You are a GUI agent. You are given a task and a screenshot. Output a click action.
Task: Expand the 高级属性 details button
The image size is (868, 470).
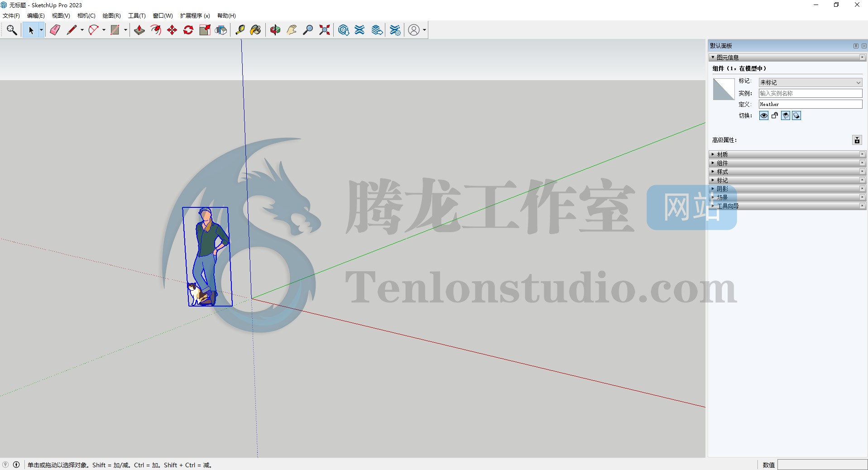pyautogui.click(x=857, y=140)
